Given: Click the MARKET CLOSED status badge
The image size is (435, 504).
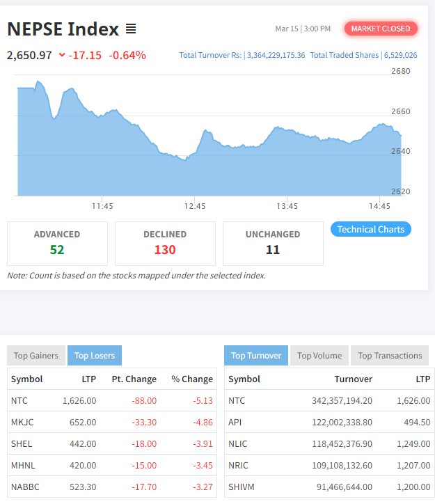Looking at the screenshot, I should click(381, 29).
